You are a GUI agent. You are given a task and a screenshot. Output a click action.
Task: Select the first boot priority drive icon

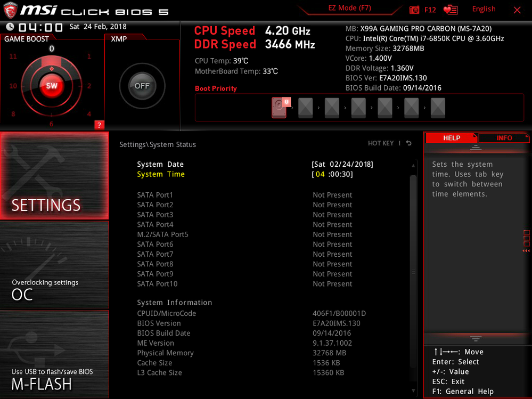click(x=279, y=107)
